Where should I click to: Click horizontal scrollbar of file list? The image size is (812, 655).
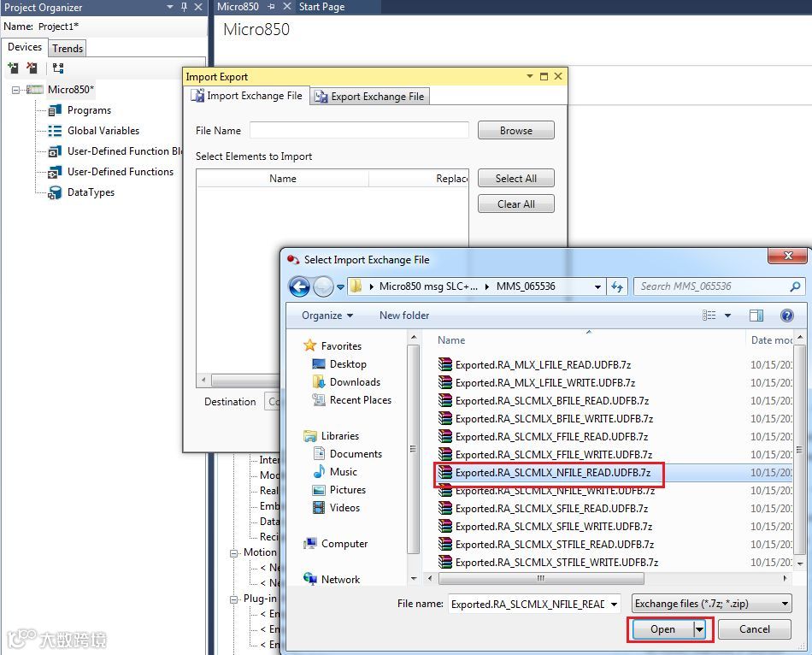click(x=541, y=578)
